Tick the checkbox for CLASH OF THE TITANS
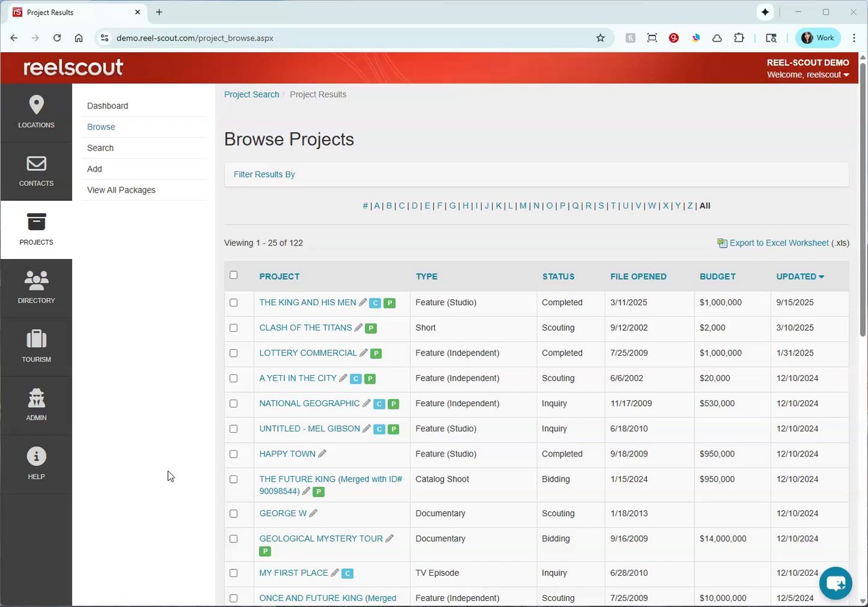This screenshot has width=868, height=607. click(x=233, y=328)
